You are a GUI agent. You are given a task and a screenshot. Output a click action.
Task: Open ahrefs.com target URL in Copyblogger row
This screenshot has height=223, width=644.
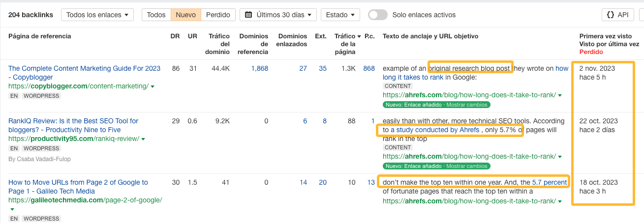click(x=469, y=95)
